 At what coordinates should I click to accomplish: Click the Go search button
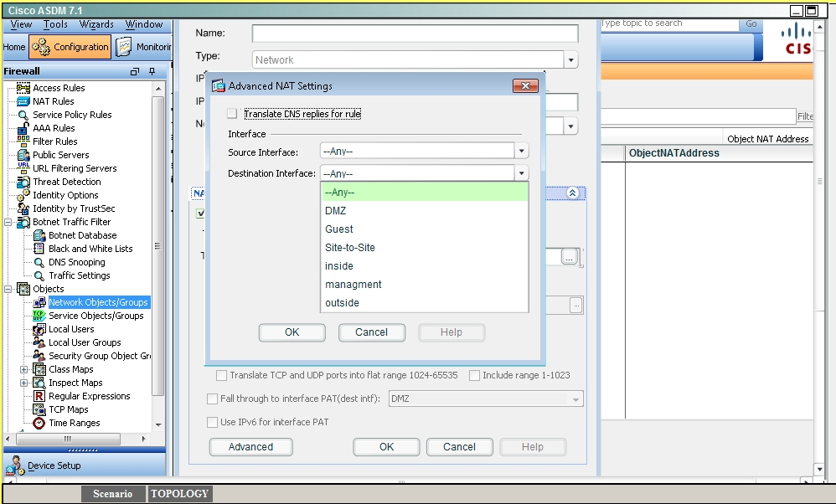[x=751, y=24]
